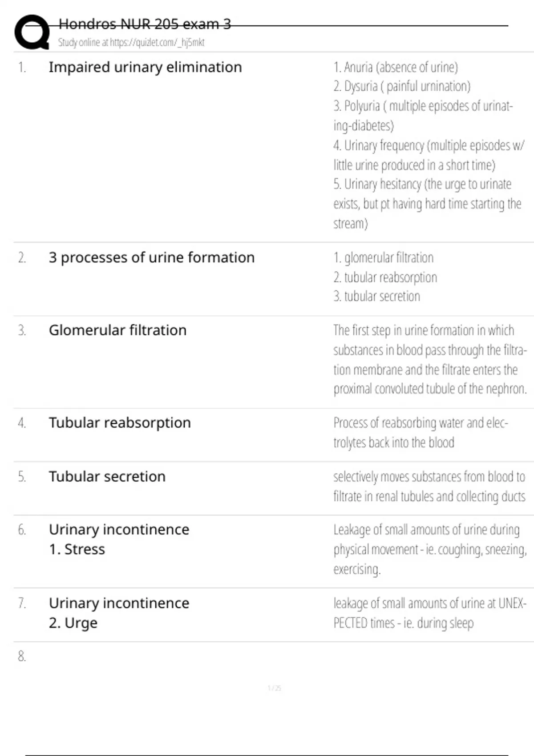Click the Glomerular filtration definition paragraph
Screen dimensions: 534x756
click(430, 359)
